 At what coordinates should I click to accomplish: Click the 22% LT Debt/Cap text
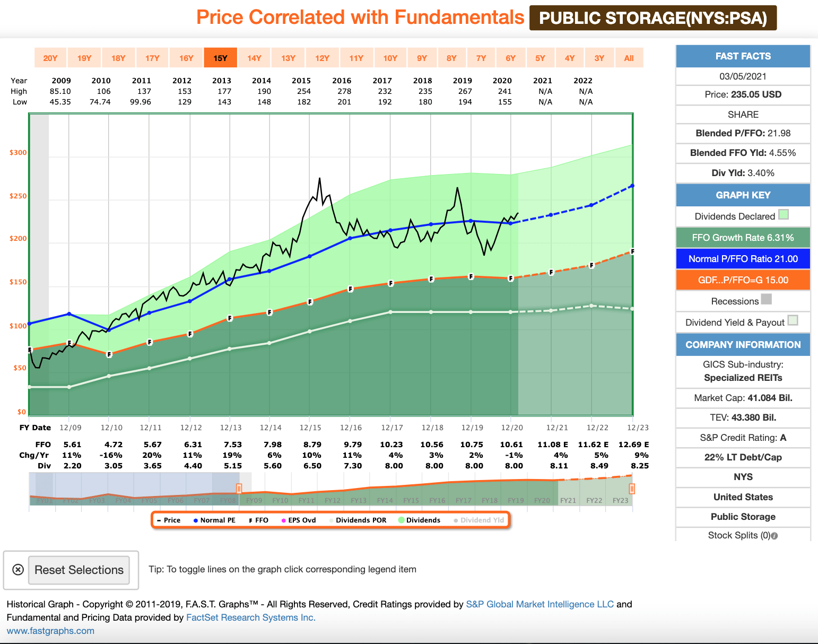pyautogui.click(x=743, y=457)
